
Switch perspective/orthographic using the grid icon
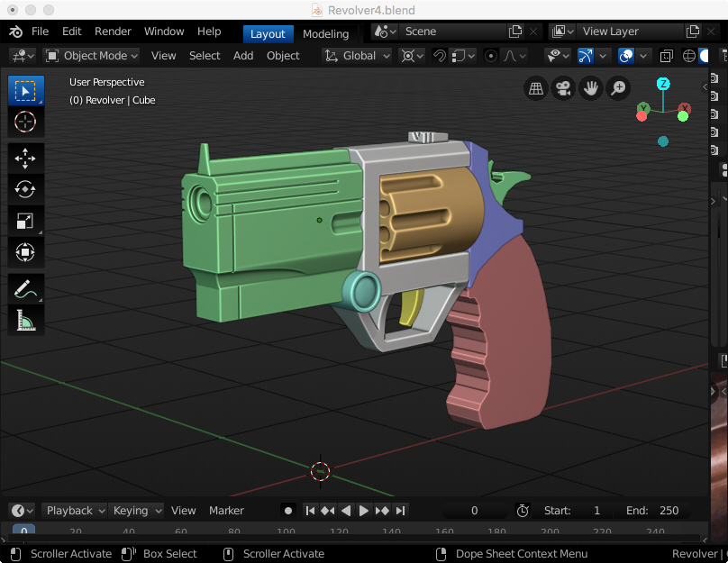coord(536,88)
